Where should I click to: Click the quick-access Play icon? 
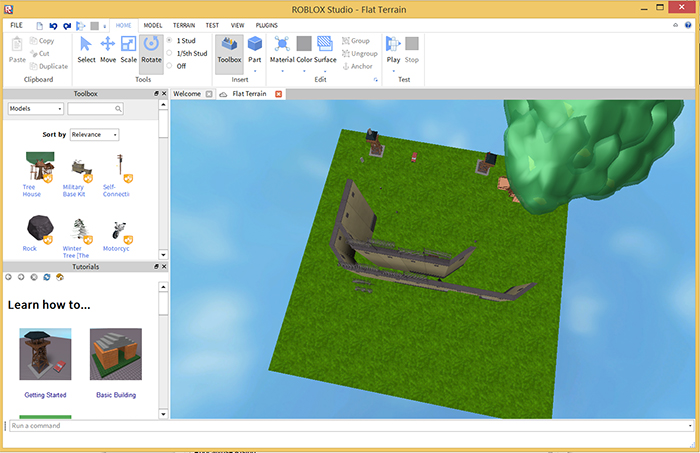point(81,26)
